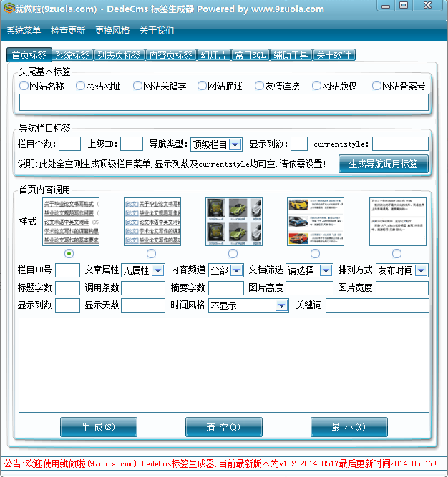Screen dimensions: 448x477
Task: Click the 图片宽度 input field
Action: tap(402, 288)
